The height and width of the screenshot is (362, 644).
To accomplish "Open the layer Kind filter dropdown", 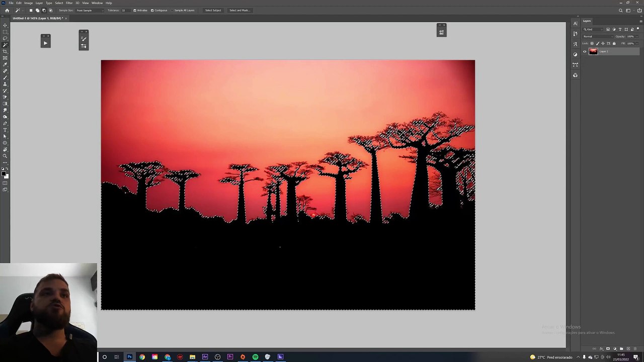I will (593, 29).
